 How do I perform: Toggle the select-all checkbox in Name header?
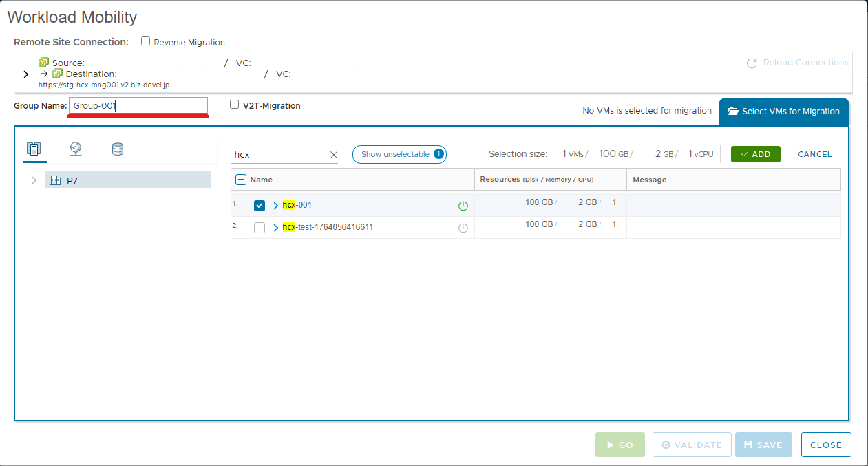[x=241, y=180]
